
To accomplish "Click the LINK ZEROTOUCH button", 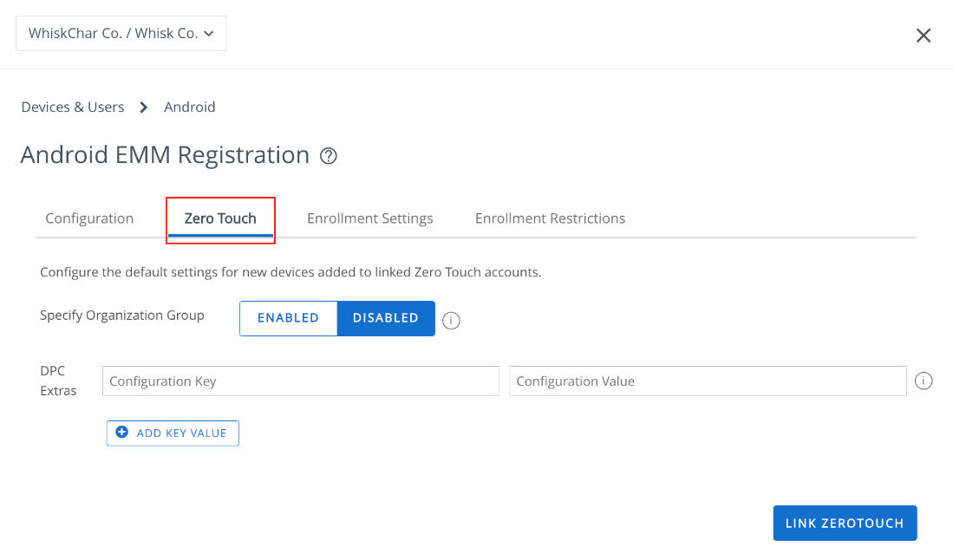I will point(845,523).
